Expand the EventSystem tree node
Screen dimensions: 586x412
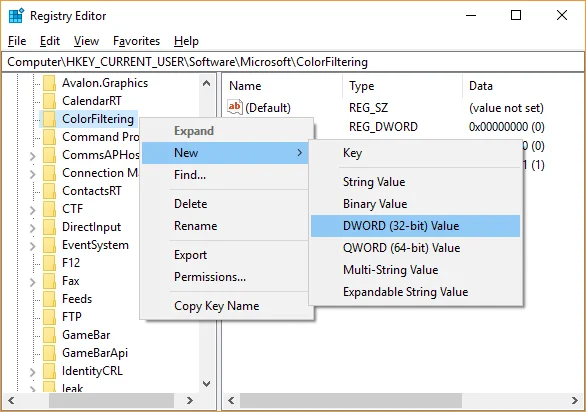pyautogui.click(x=33, y=246)
